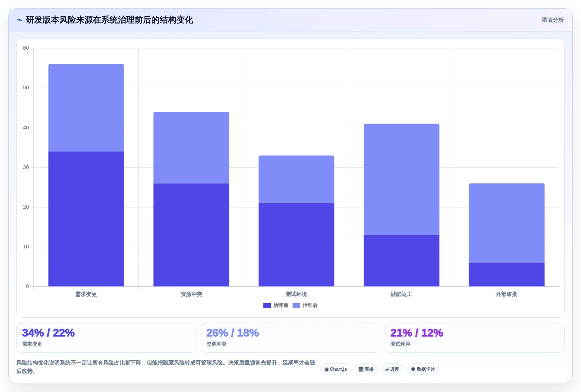581x392 pixels.
Task: Click the 测试环境 light 治理后 bar segment
Action: click(x=296, y=180)
